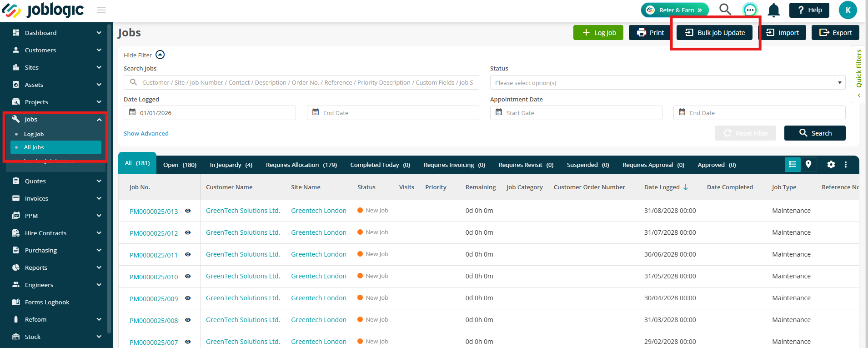Open grid settings gear icon

(x=831, y=165)
